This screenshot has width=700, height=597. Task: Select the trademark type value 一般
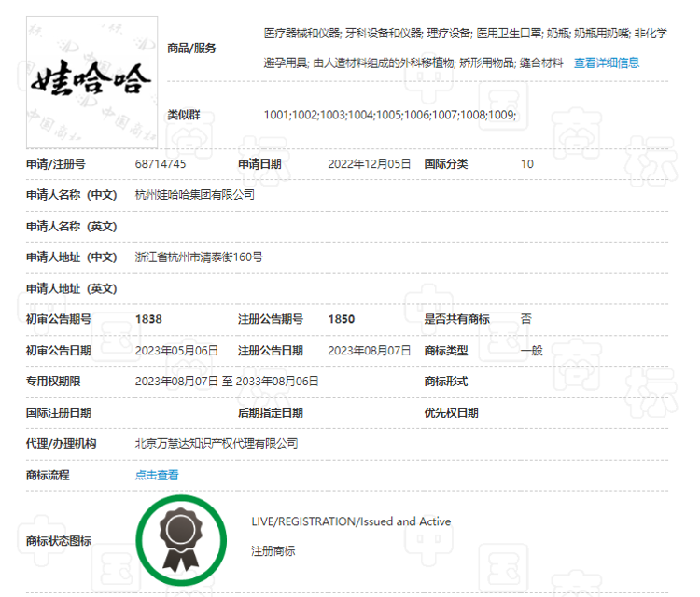tap(532, 351)
